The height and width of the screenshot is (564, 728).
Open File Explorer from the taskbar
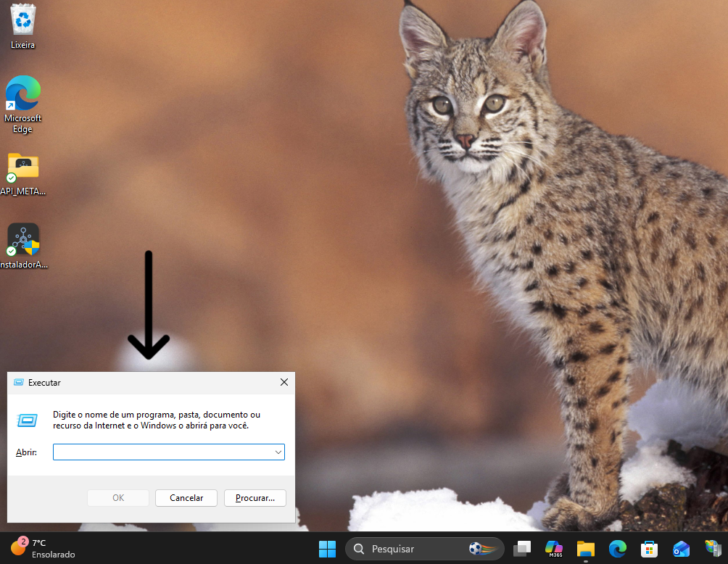tap(585, 549)
